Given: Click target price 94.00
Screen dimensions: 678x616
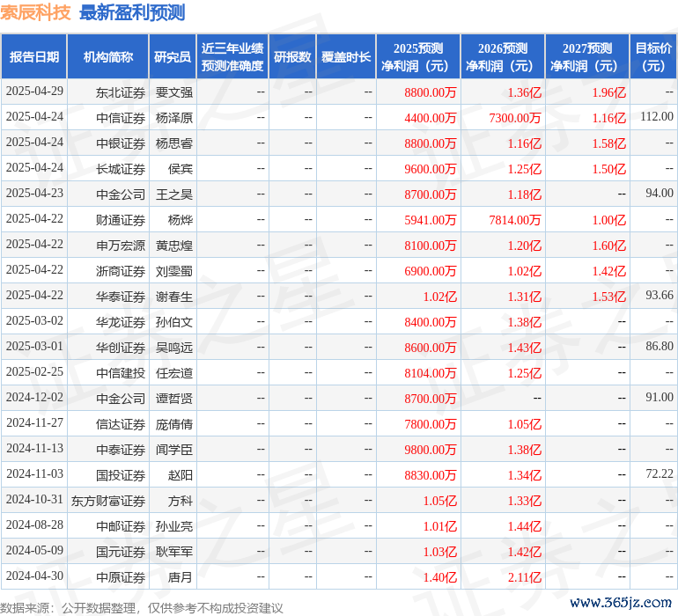Looking at the screenshot, I should 660,194.
